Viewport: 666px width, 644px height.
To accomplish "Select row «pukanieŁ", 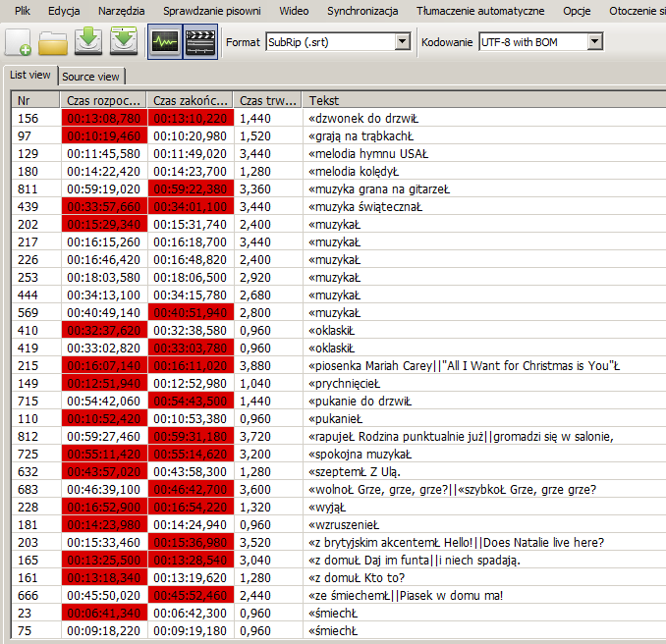I will [x=339, y=419].
